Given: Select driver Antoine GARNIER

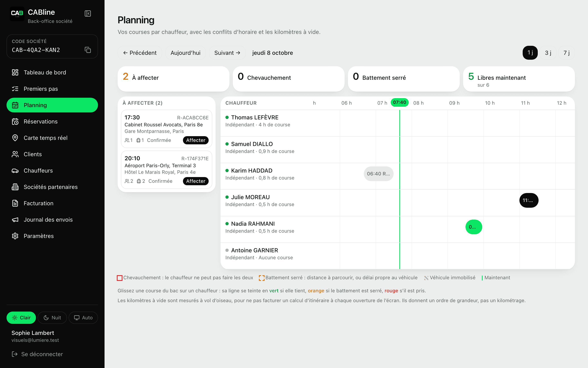Looking at the screenshot, I should pyautogui.click(x=254, y=250).
